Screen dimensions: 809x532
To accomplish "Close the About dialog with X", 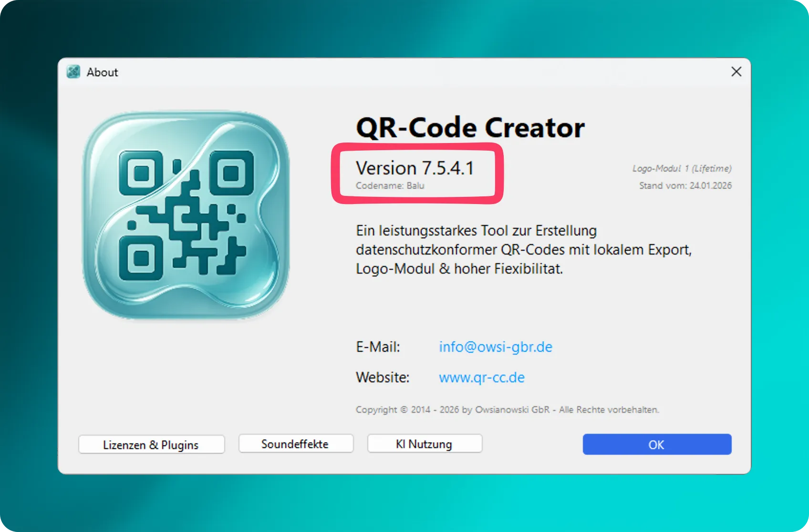I will 736,72.
